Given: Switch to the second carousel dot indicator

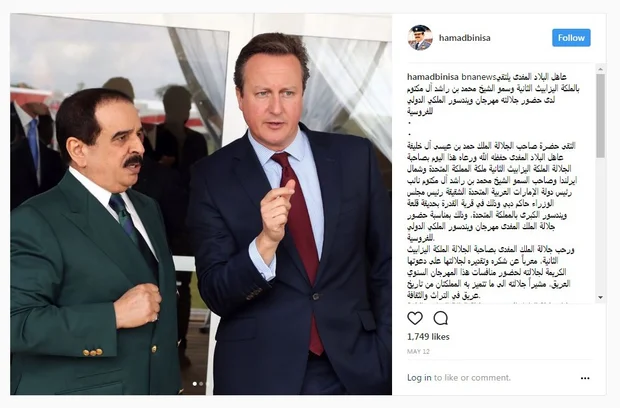Looking at the screenshot, I should 201,383.
